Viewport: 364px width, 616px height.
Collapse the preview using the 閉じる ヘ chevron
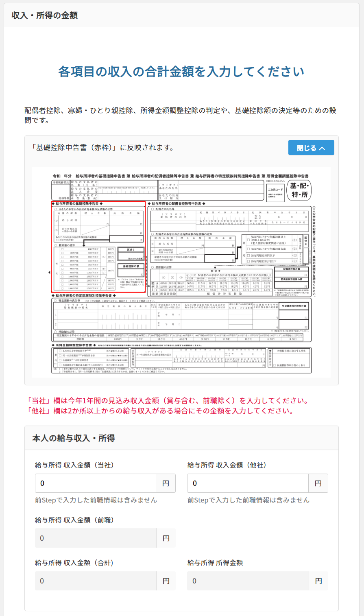point(311,147)
